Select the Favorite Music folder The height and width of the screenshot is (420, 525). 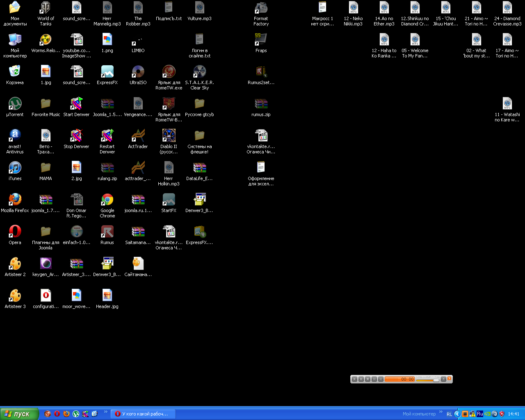coord(46,107)
